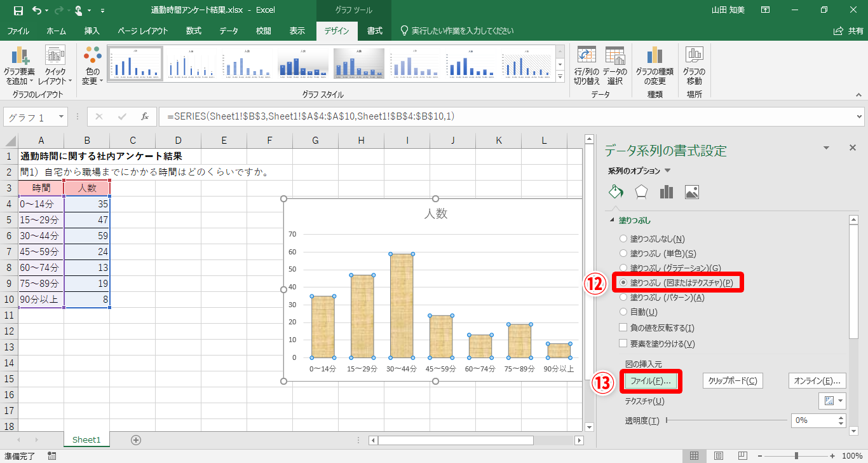The height and width of the screenshot is (463, 868).
Task: Open Insert Function via fx icon
Action: [145, 116]
